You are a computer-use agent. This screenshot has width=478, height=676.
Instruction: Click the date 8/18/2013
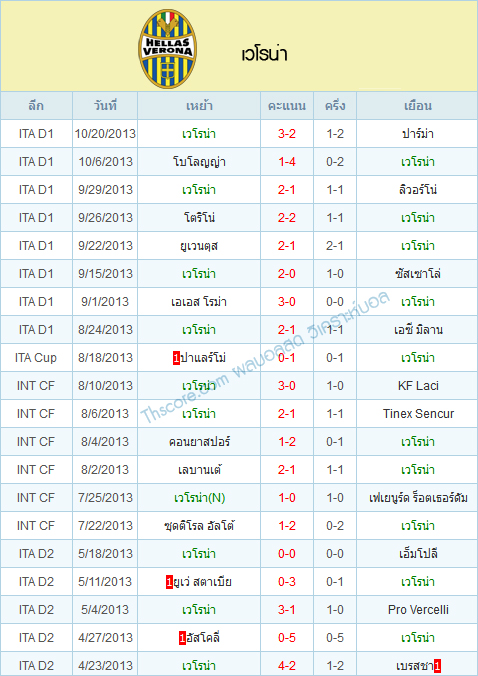[105, 358]
